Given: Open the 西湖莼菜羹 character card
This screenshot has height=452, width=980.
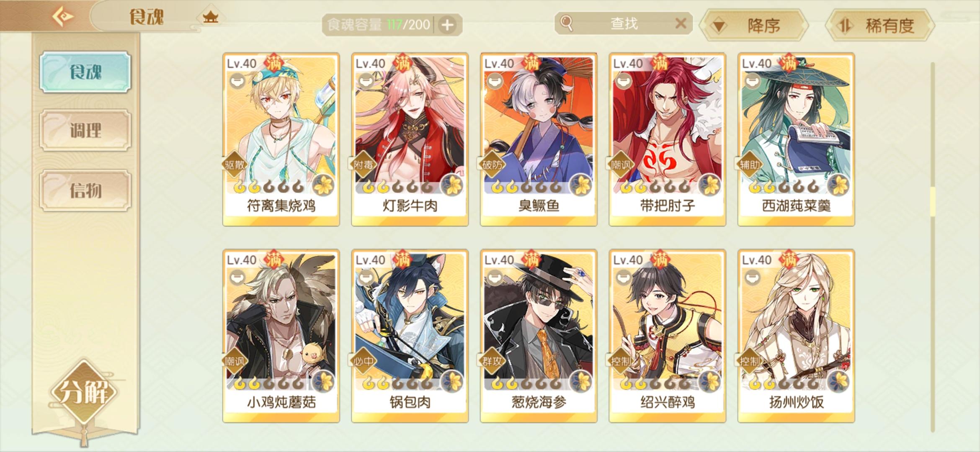Looking at the screenshot, I should (796, 139).
